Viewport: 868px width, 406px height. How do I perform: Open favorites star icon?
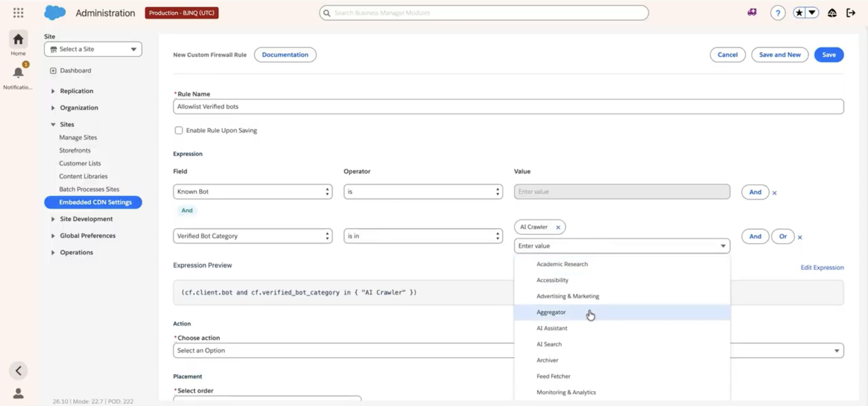[x=799, y=13]
